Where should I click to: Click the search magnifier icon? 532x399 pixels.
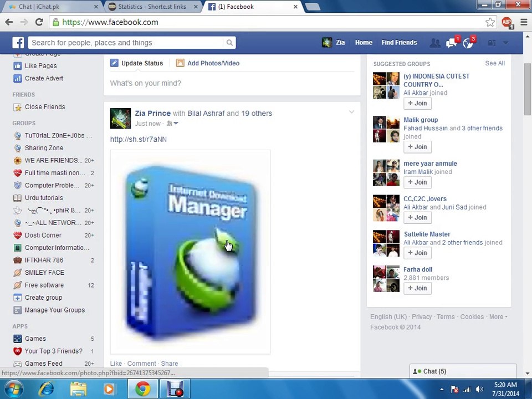coord(229,43)
